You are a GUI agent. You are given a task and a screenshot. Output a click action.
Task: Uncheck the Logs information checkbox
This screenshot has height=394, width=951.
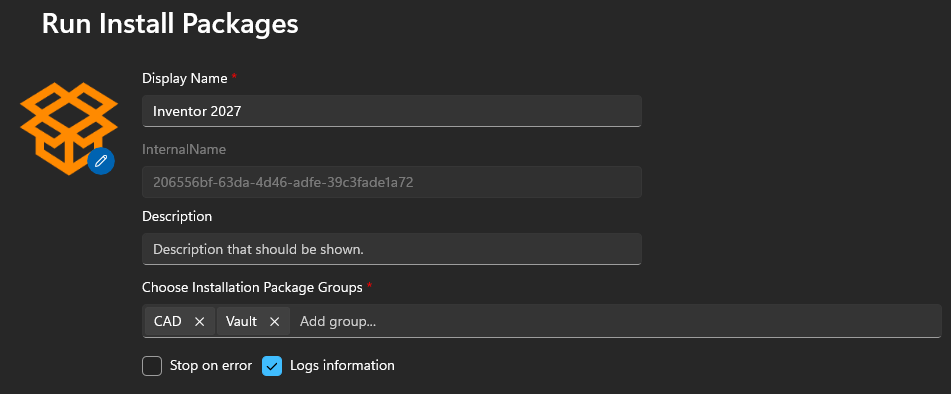pos(272,366)
